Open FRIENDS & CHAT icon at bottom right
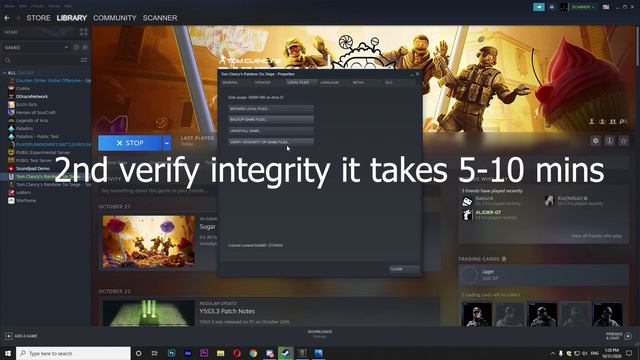The height and width of the screenshot is (360, 640). point(628,336)
